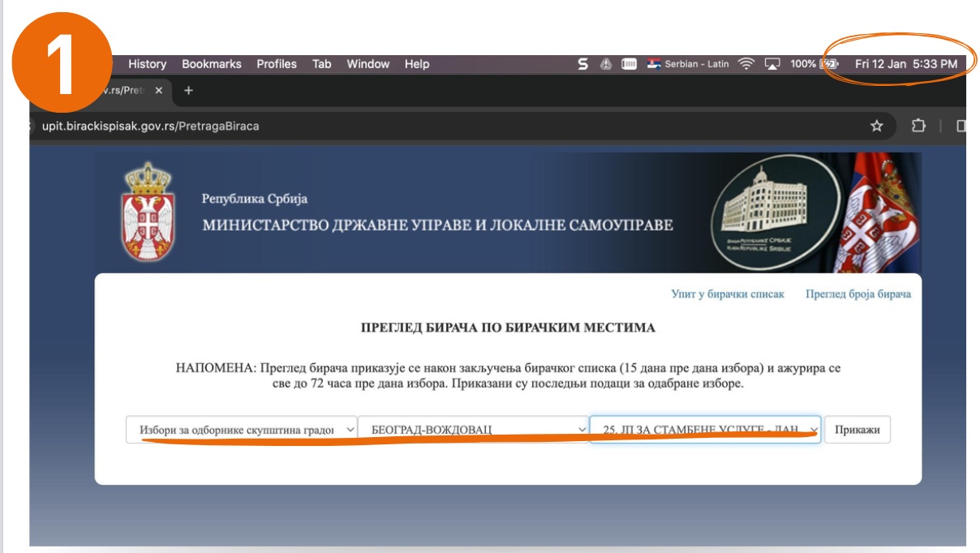Click ПРЕГЛЕД БИРАЧА ПО БИРАЧКИМ МЕСТИМА heading
980x553 pixels.
pyautogui.click(x=508, y=328)
